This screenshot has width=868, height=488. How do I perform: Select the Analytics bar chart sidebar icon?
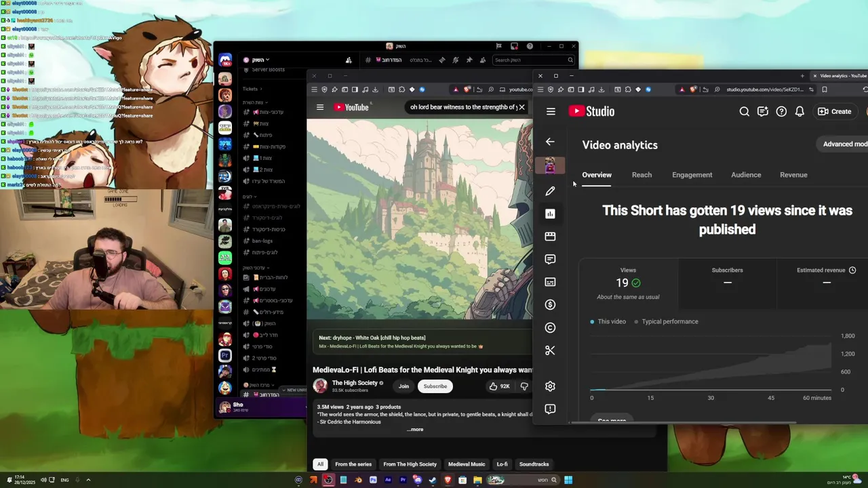550,214
